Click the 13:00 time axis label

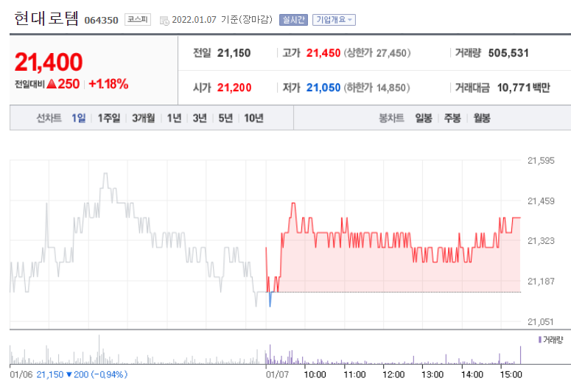pyautogui.click(x=432, y=374)
